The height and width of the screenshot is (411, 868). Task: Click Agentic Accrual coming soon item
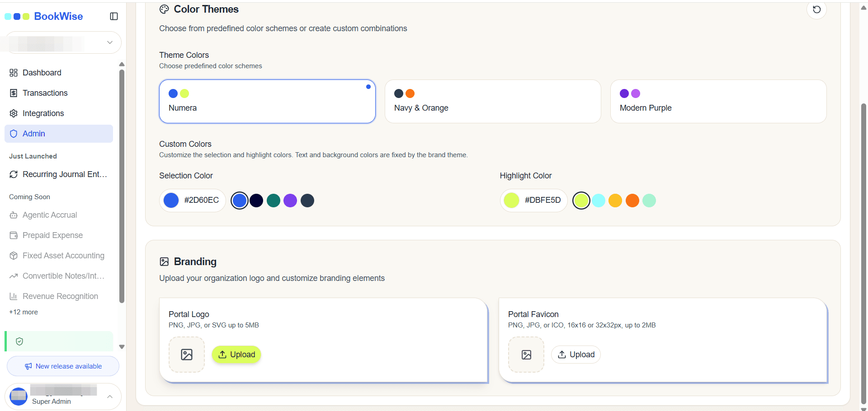(x=59, y=215)
